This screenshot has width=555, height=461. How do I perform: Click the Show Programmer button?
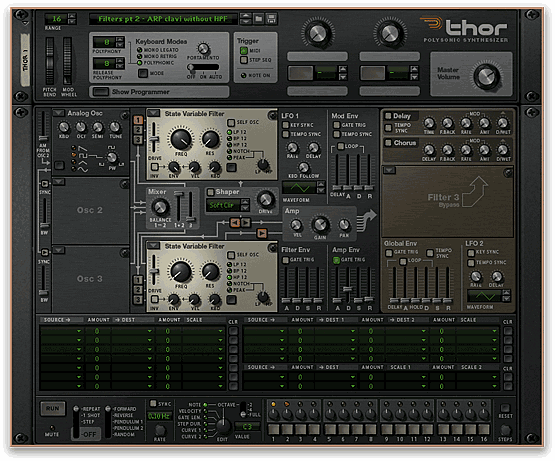[x=101, y=92]
